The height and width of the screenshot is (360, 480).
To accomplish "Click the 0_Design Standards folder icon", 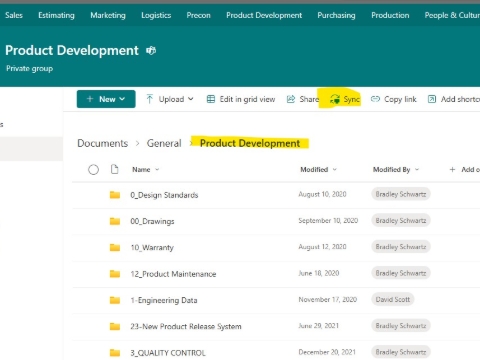I will (x=115, y=195).
